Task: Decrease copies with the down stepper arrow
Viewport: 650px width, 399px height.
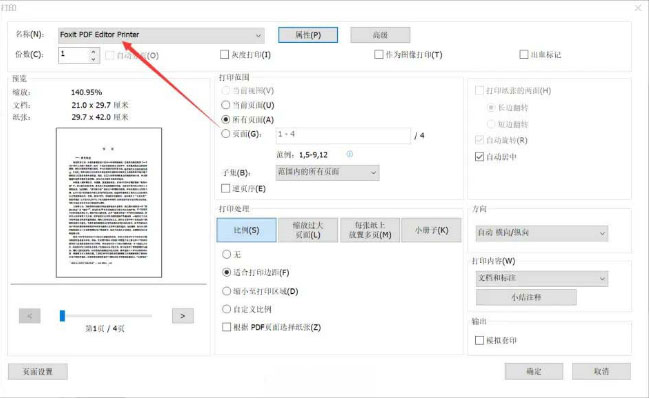Action: [x=93, y=59]
